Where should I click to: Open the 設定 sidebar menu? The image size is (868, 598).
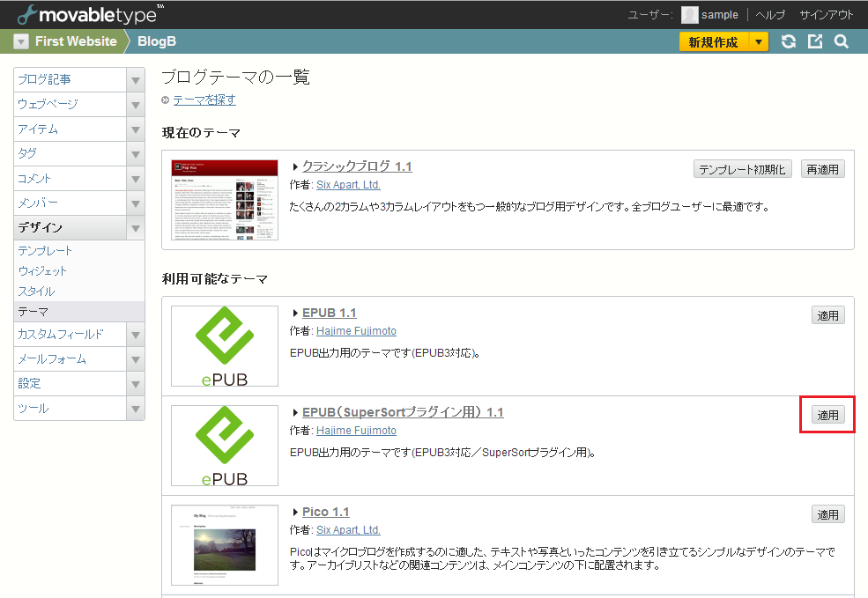[x=70, y=383]
